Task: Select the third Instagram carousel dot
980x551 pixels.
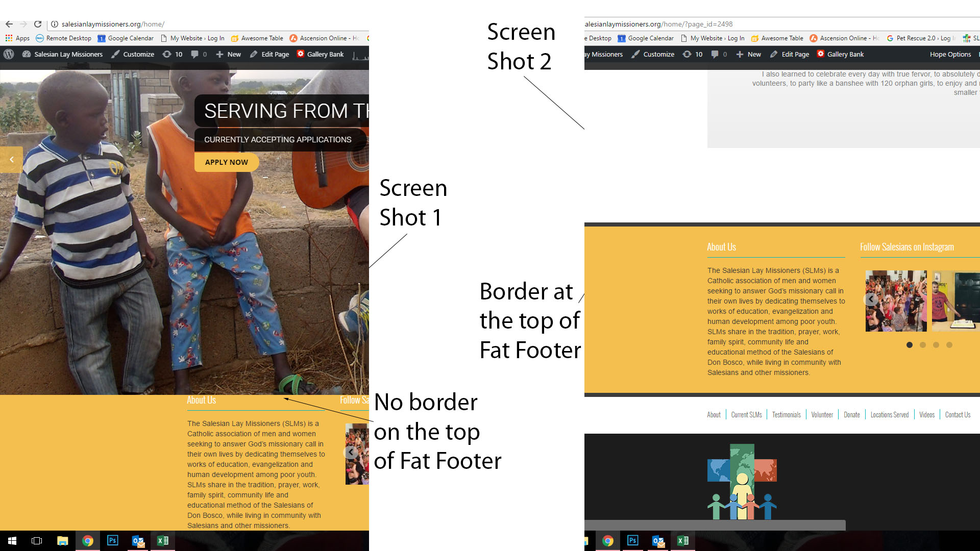Action: 936,345
